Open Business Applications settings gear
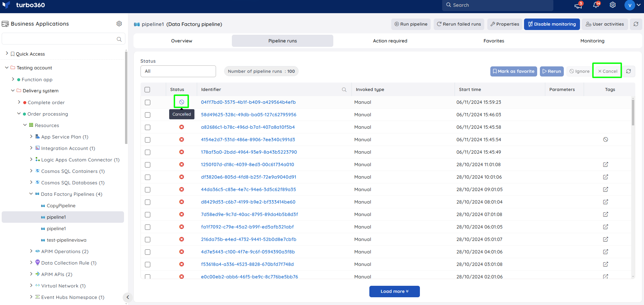 [119, 24]
